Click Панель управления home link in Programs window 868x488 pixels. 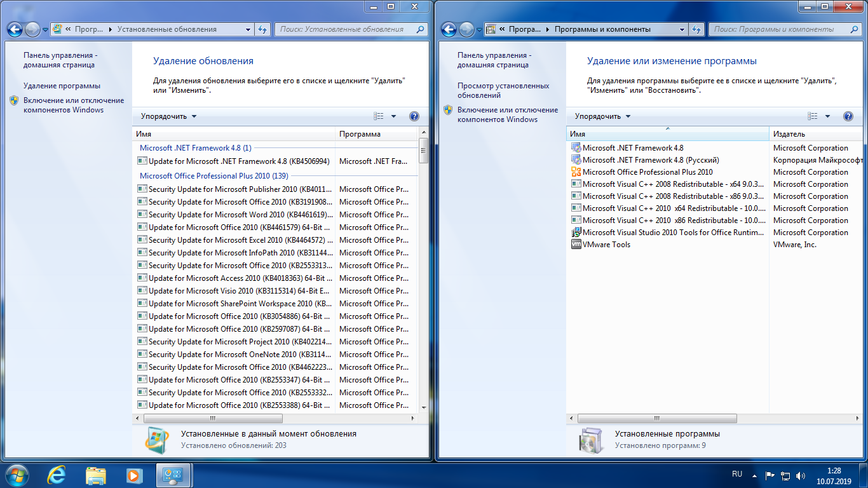495,60
